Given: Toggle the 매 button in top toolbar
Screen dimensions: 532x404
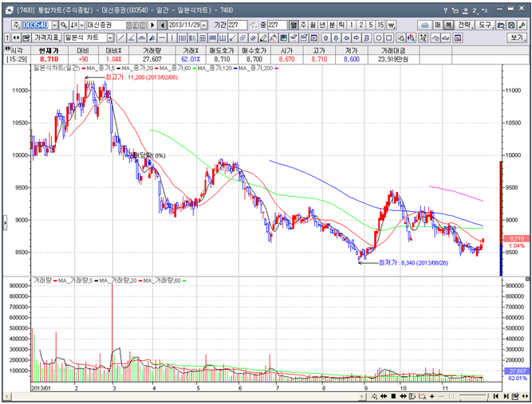Looking at the screenshot, I should pyautogui.click(x=438, y=25).
